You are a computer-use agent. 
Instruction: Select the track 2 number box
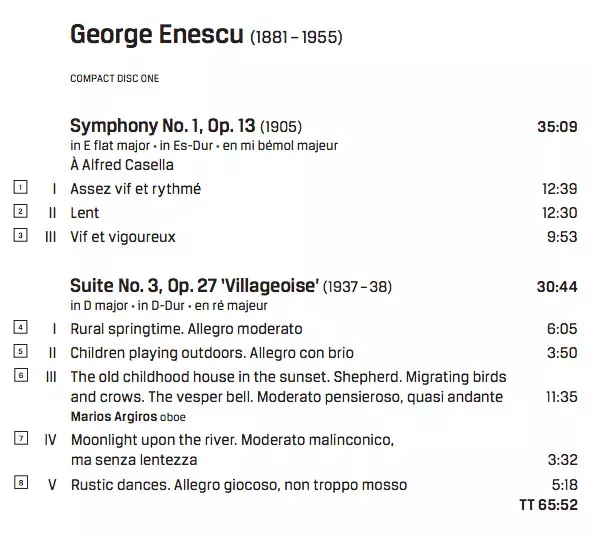pyautogui.click(x=20, y=211)
